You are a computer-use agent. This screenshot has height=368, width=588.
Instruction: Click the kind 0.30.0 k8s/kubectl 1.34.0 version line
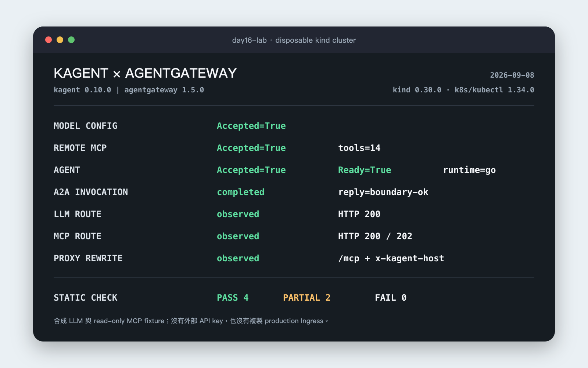(x=463, y=90)
